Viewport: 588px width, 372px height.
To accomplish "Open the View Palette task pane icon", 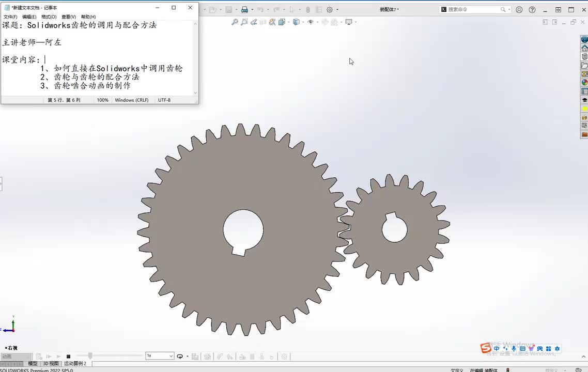I will point(584,74).
